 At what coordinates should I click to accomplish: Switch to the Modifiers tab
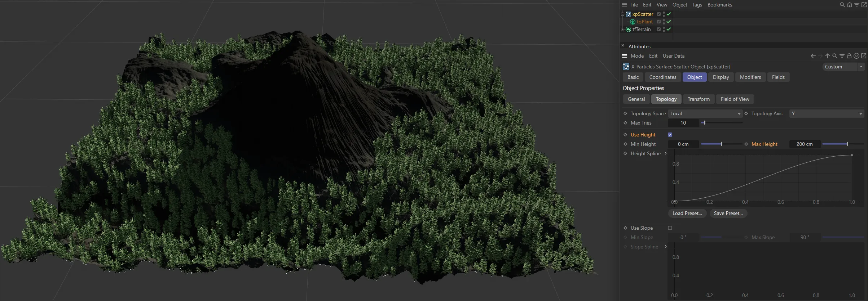pos(750,77)
